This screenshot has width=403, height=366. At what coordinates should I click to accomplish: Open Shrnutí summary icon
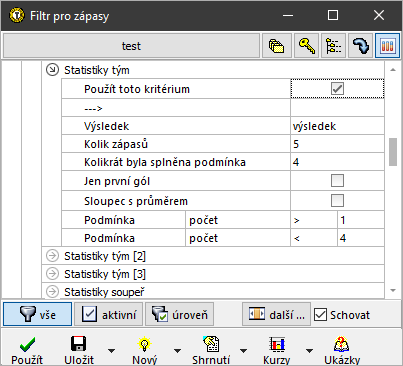click(211, 350)
